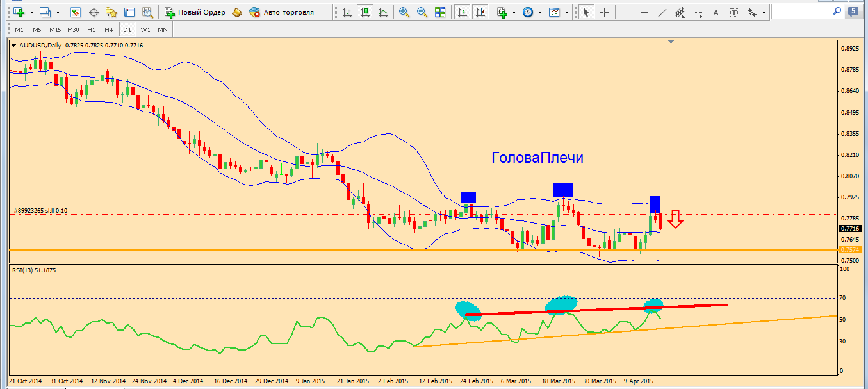Image resolution: width=868 pixels, height=389 pixels.
Task: Click the Templates icon
Action: [554, 12]
